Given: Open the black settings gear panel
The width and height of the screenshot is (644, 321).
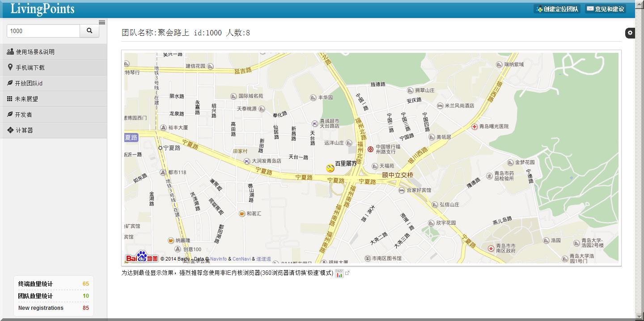Looking at the screenshot, I should [630, 33].
